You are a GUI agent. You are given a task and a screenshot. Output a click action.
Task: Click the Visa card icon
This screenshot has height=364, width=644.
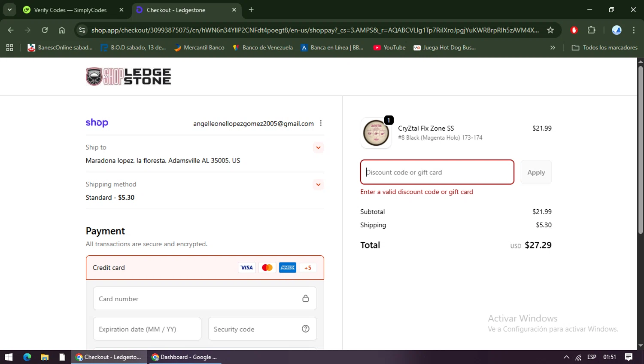point(247,267)
